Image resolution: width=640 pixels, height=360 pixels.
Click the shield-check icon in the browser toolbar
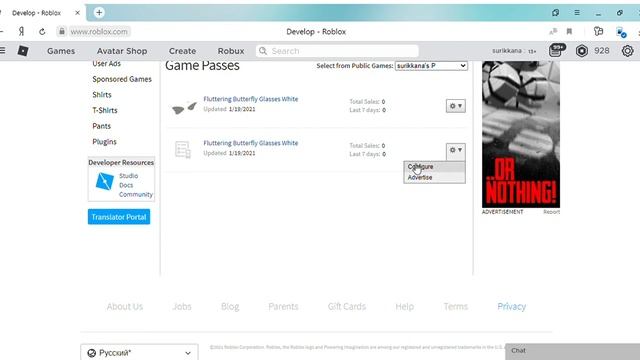pos(621,32)
